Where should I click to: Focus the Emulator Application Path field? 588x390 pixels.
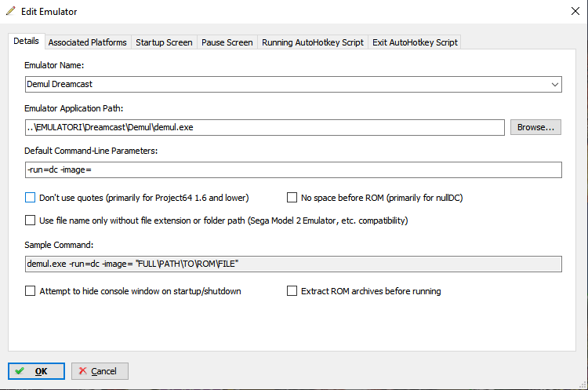coord(265,127)
